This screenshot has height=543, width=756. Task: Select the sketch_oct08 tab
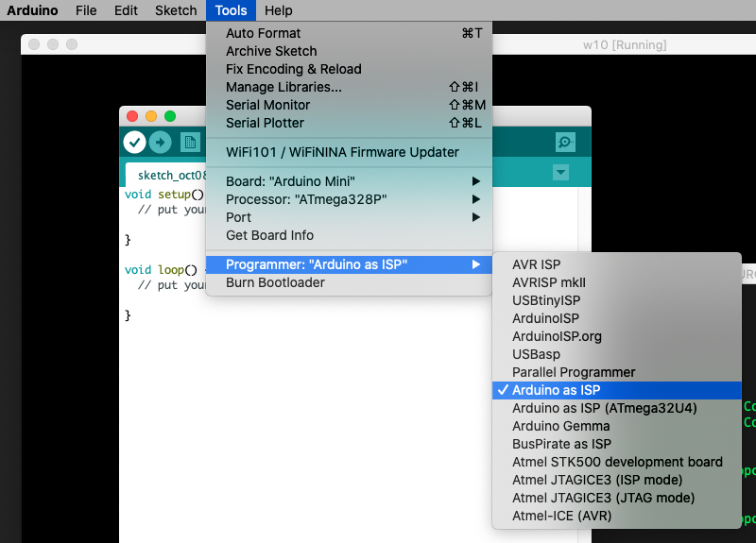[x=166, y=175]
